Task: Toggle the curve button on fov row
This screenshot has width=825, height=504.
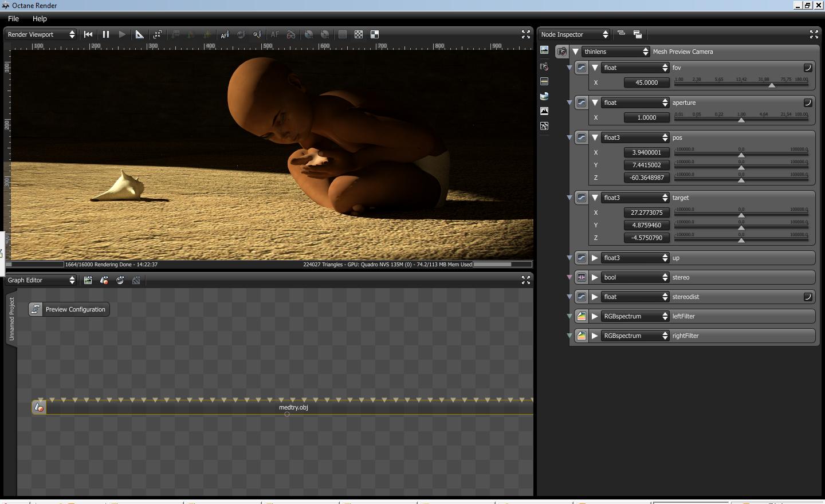Action: [807, 68]
